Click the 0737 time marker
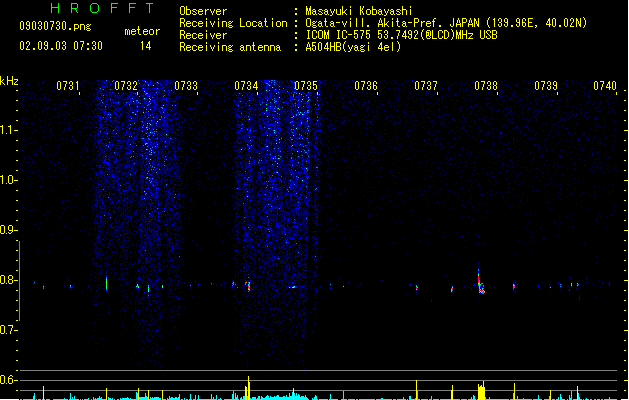This screenshot has height=400, width=629. point(426,86)
